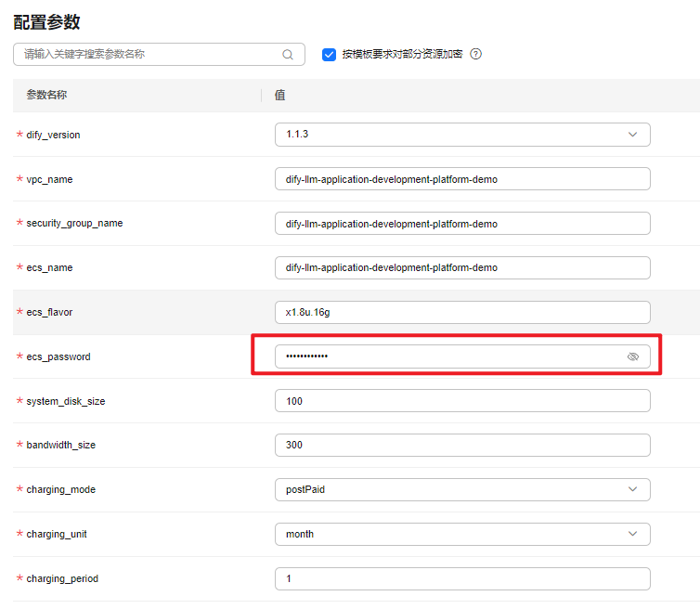
Task: Click the ecs_name parameter label
Action: click(49, 268)
